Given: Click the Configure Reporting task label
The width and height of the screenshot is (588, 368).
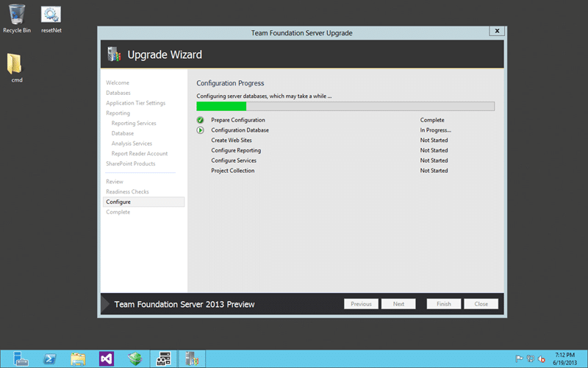Looking at the screenshot, I should [236, 151].
